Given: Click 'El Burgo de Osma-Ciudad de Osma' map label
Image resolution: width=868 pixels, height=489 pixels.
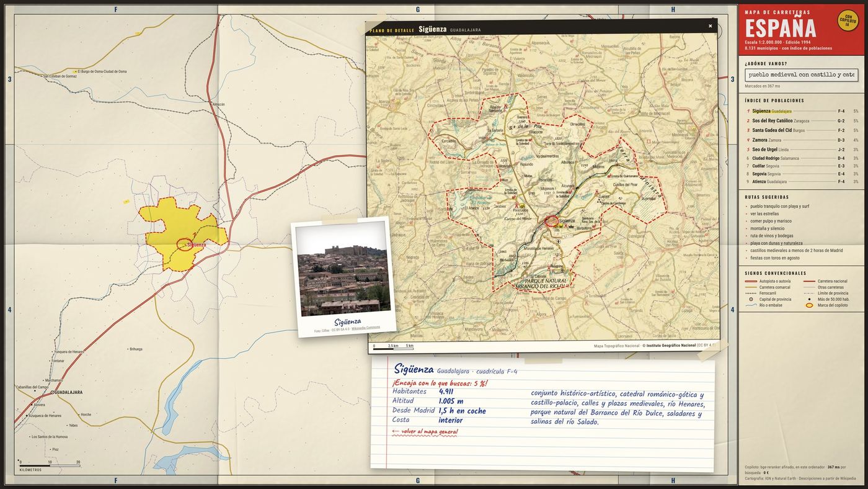Looking at the screenshot, I should 102,71.
